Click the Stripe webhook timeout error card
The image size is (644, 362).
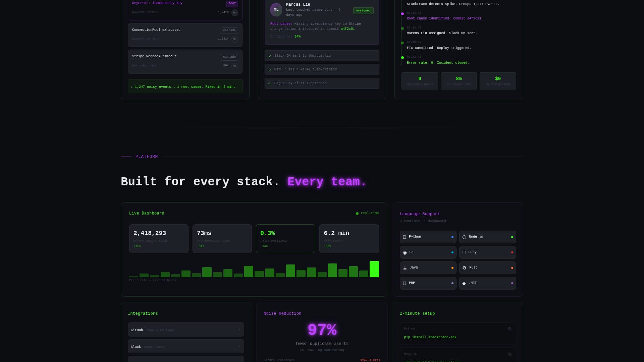tap(185, 62)
